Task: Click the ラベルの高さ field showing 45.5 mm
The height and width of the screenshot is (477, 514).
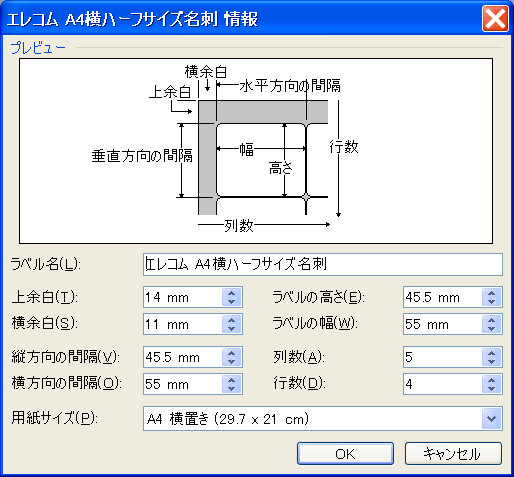Action: (443, 297)
